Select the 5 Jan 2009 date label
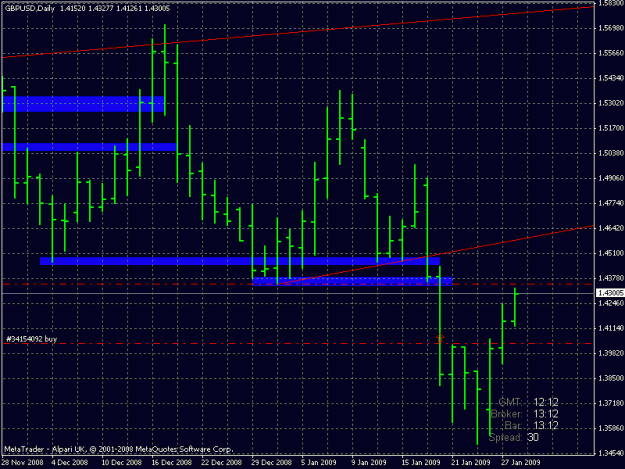Viewport: 625px width, 469px height. coord(319,463)
